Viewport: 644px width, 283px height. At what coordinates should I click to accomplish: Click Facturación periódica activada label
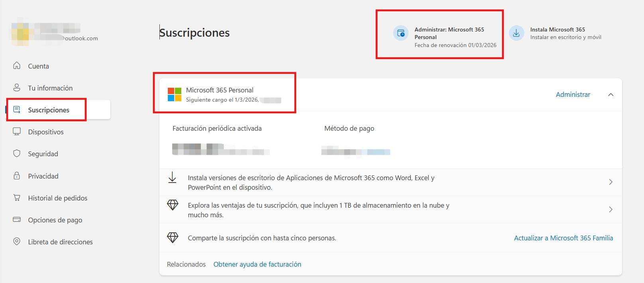tap(217, 128)
